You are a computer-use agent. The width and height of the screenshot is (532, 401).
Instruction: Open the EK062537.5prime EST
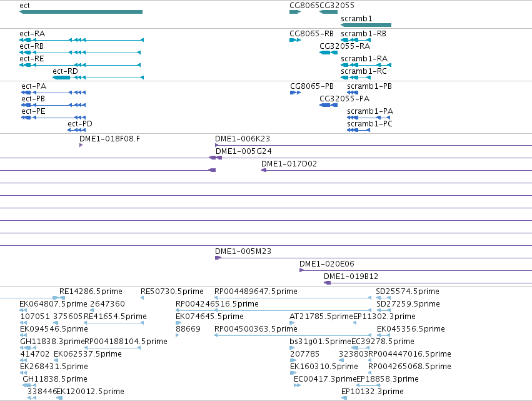(x=56, y=360)
